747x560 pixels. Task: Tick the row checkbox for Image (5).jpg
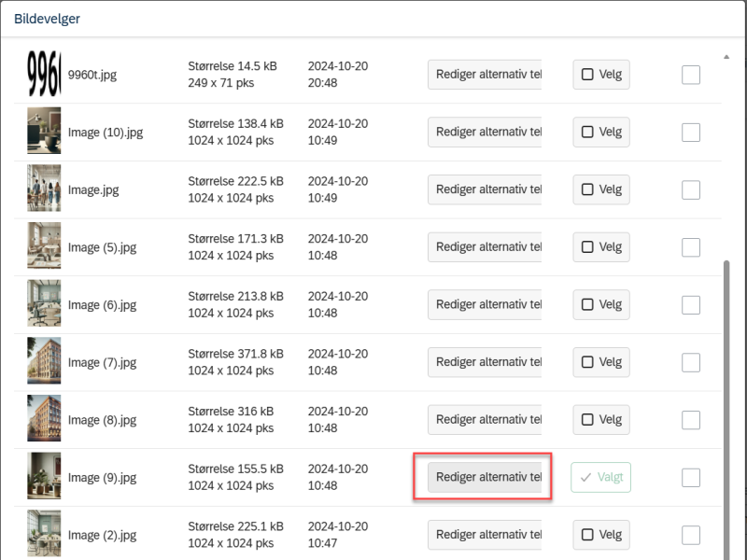pos(691,247)
